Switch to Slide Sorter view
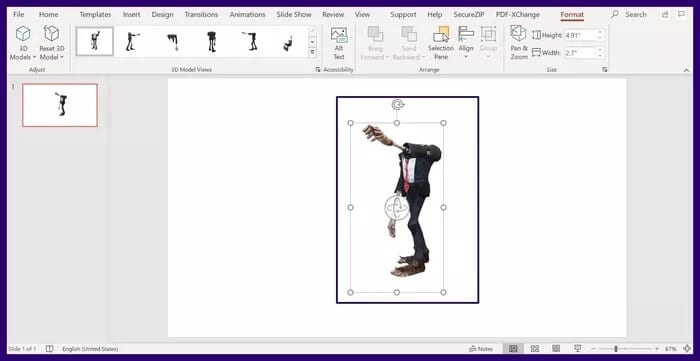Image resolution: width=700 pixels, height=361 pixels. [x=534, y=349]
